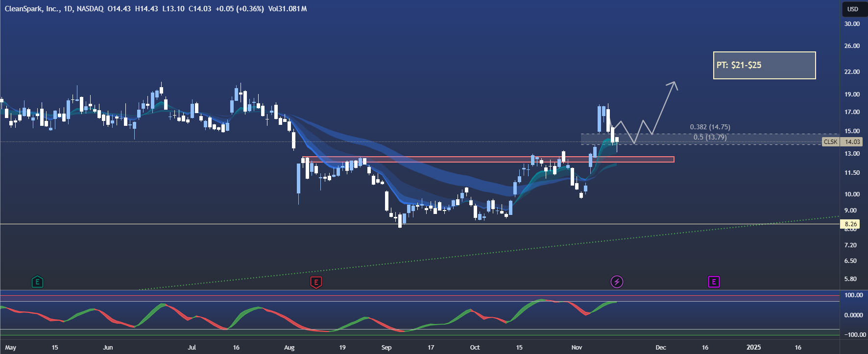Open the USD currency selector
Image resolution: width=868 pixels, height=354 pixels.
853,9
